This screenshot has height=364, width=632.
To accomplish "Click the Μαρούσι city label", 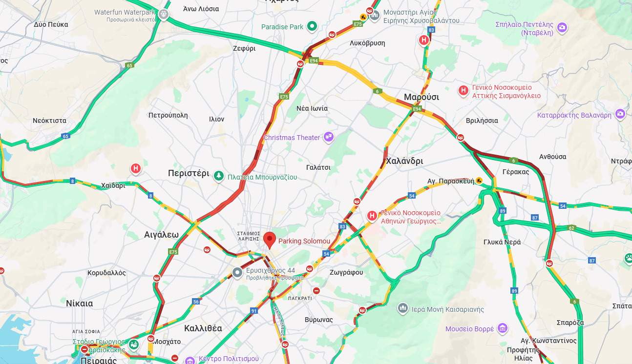I will 421,97.
